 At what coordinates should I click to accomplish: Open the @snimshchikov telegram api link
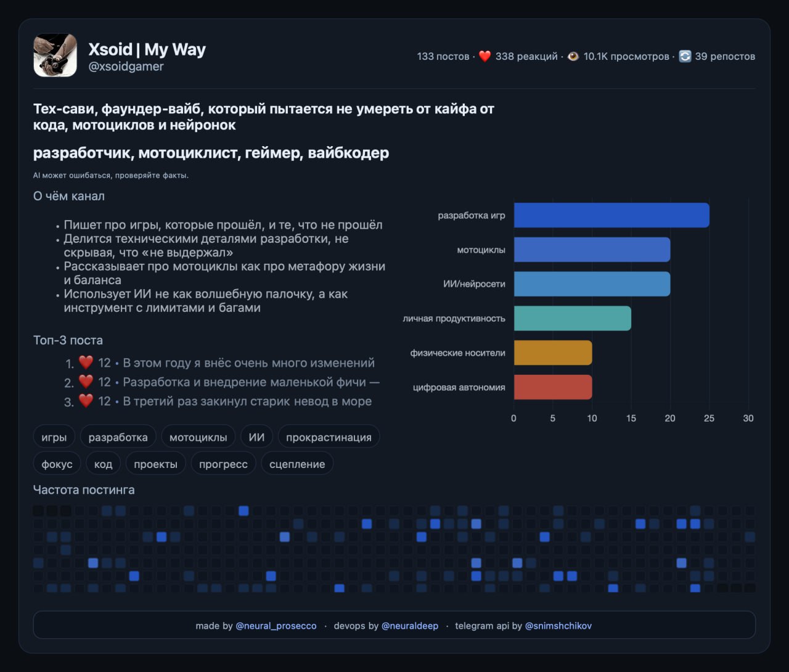point(558,626)
